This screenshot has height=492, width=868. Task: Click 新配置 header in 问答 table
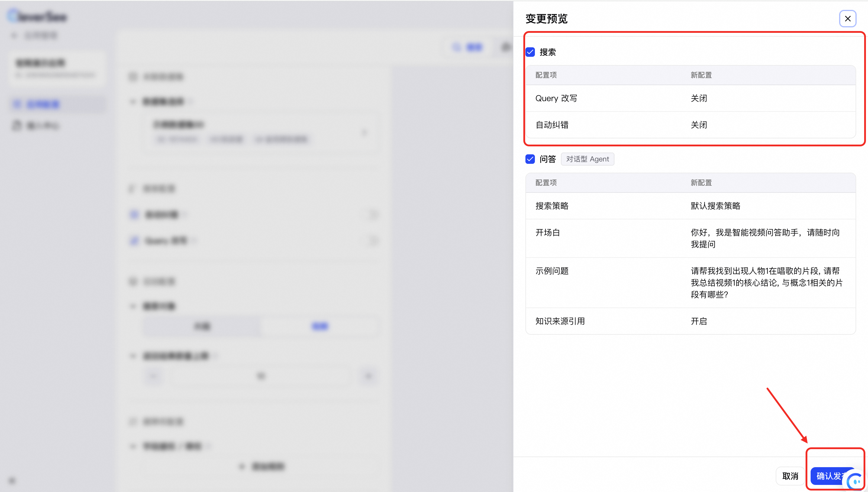(x=701, y=183)
